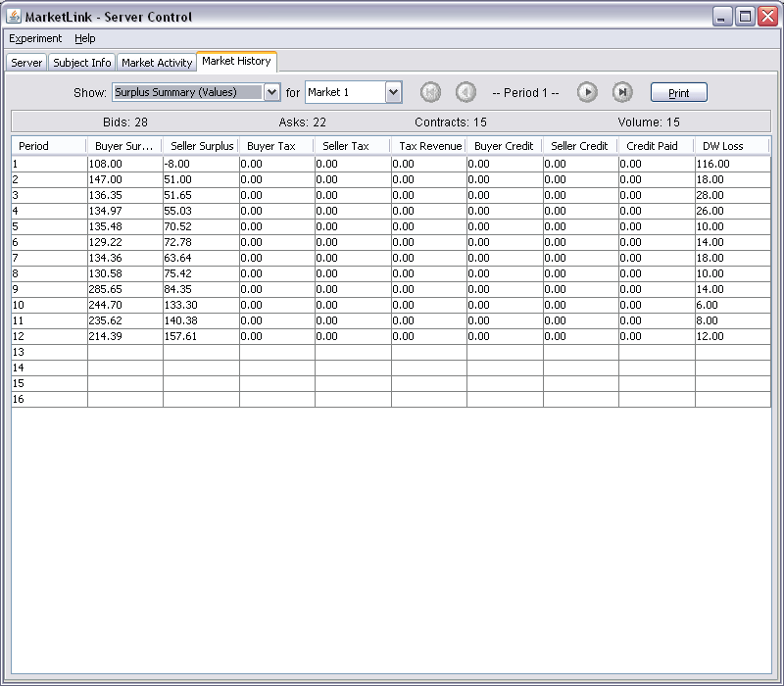Select DW loss value 6.00
784x686 pixels.
(732, 305)
